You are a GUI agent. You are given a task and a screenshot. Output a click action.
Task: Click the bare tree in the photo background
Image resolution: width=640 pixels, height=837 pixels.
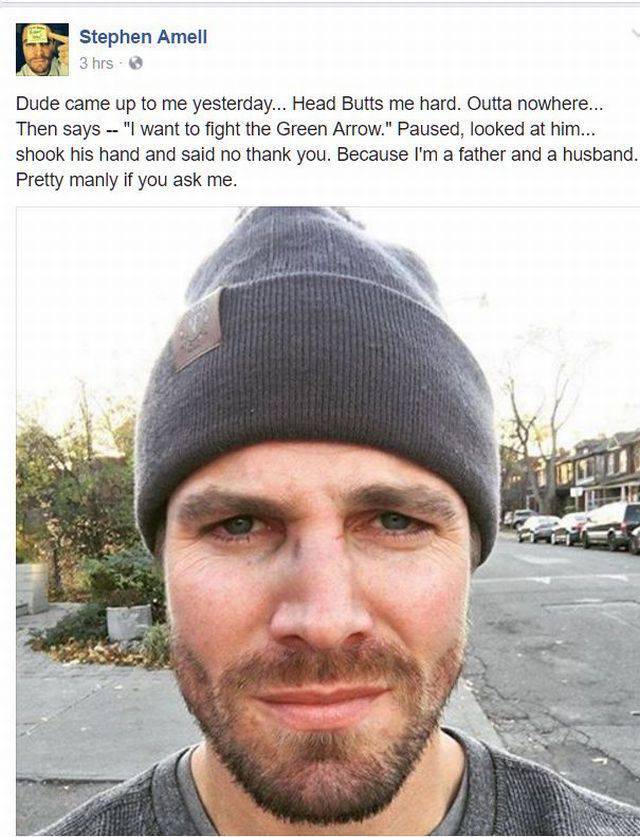539,422
